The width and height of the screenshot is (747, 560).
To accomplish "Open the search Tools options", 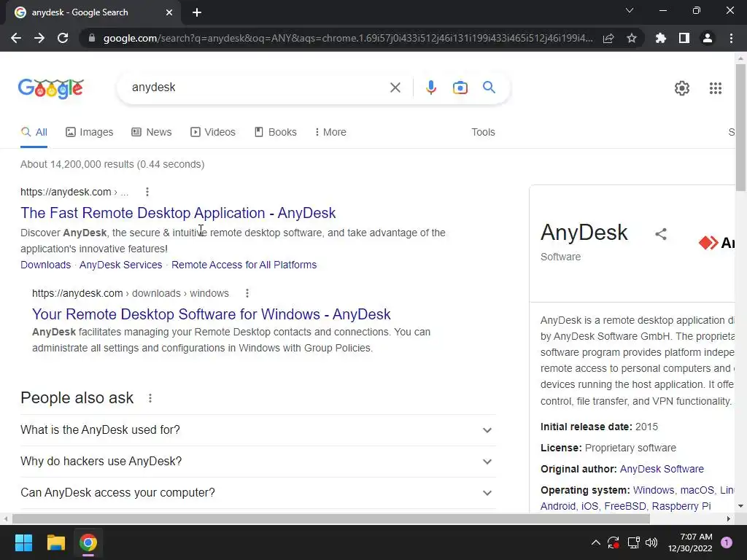I will (x=483, y=132).
